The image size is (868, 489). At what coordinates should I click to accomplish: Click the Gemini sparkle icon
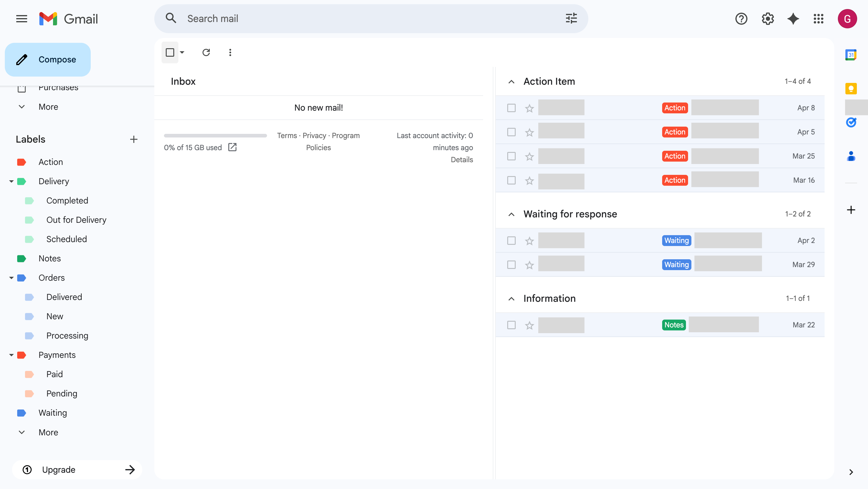[793, 19]
